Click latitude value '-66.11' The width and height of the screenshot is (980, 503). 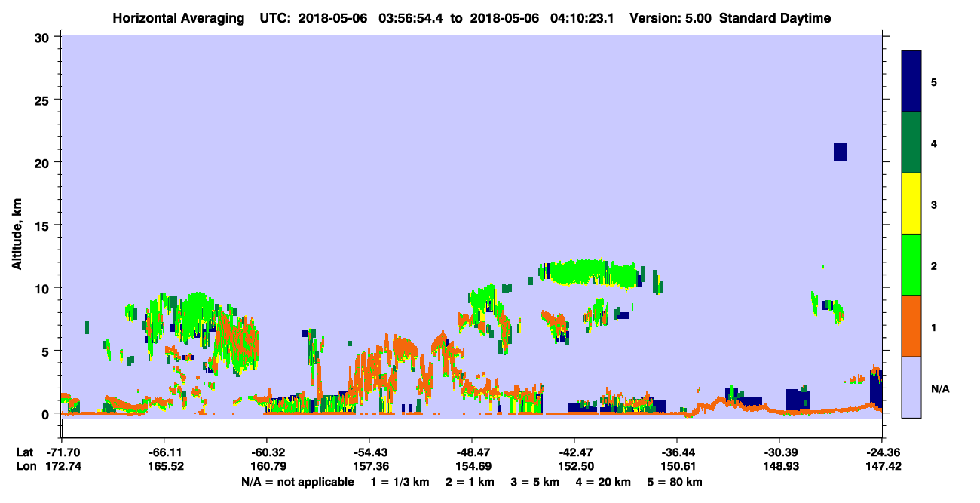pos(164,452)
